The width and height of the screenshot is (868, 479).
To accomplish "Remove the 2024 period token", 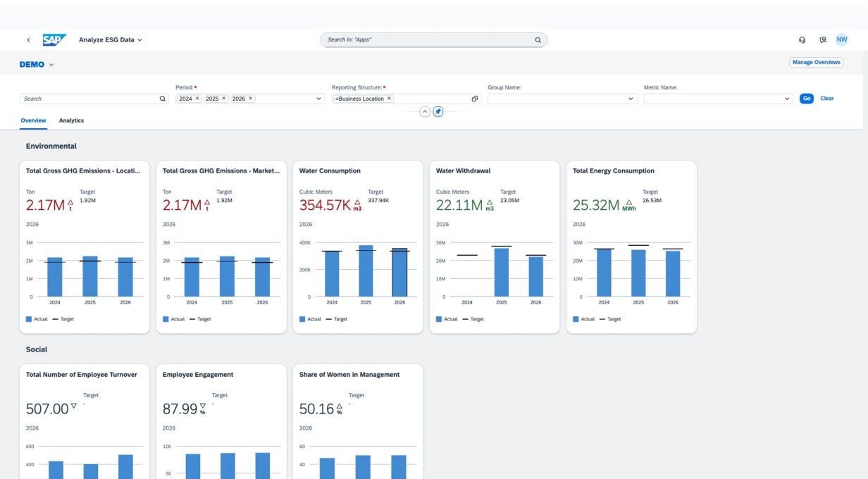I will pyautogui.click(x=197, y=99).
